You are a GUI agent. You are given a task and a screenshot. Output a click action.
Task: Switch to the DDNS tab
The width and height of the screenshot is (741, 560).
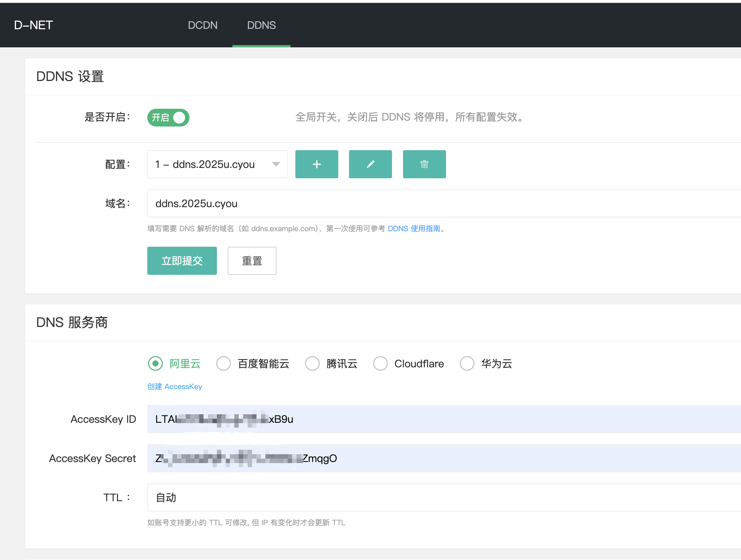pos(261,25)
